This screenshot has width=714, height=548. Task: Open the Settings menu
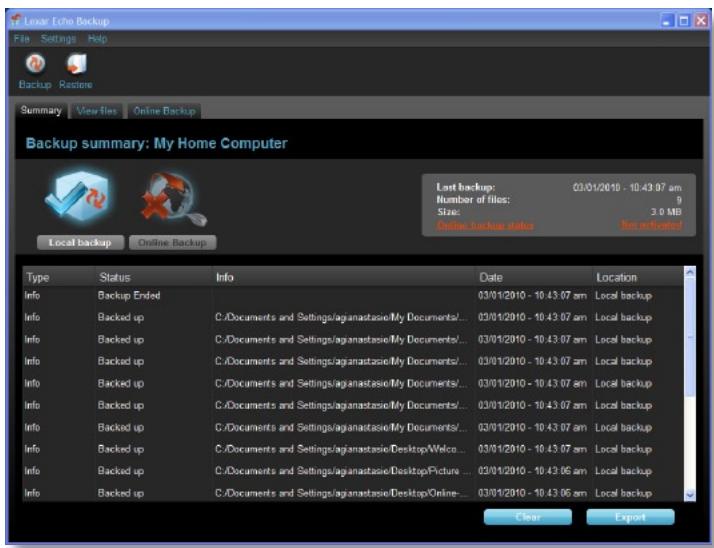(x=58, y=39)
